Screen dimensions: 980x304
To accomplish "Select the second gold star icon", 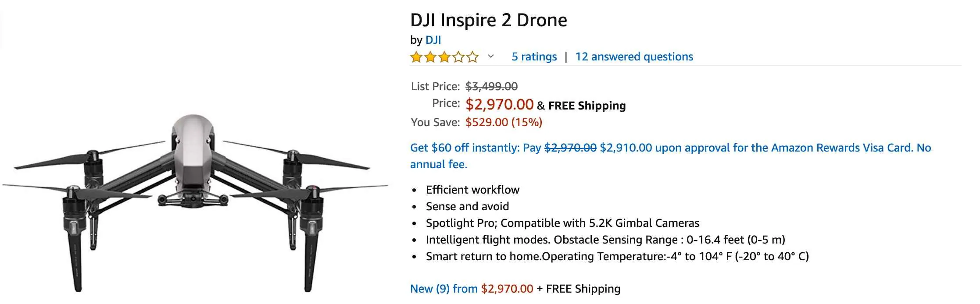I will (x=430, y=57).
